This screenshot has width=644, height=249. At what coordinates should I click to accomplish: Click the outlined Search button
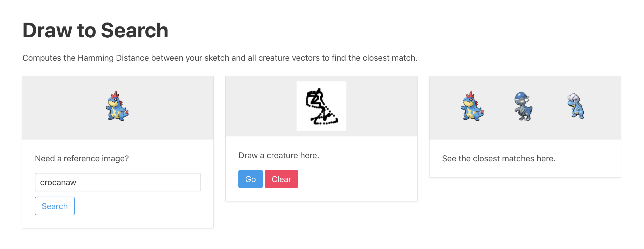click(55, 206)
